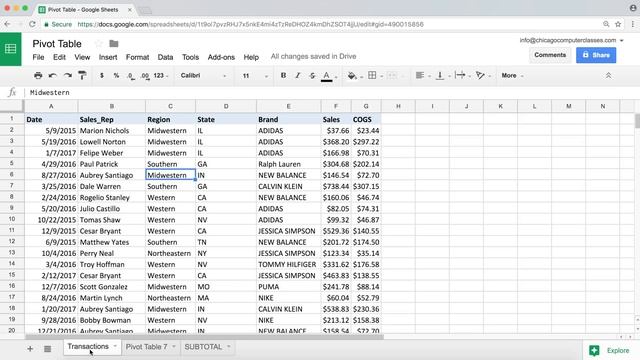Open the Data menu

click(x=165, y=57)
